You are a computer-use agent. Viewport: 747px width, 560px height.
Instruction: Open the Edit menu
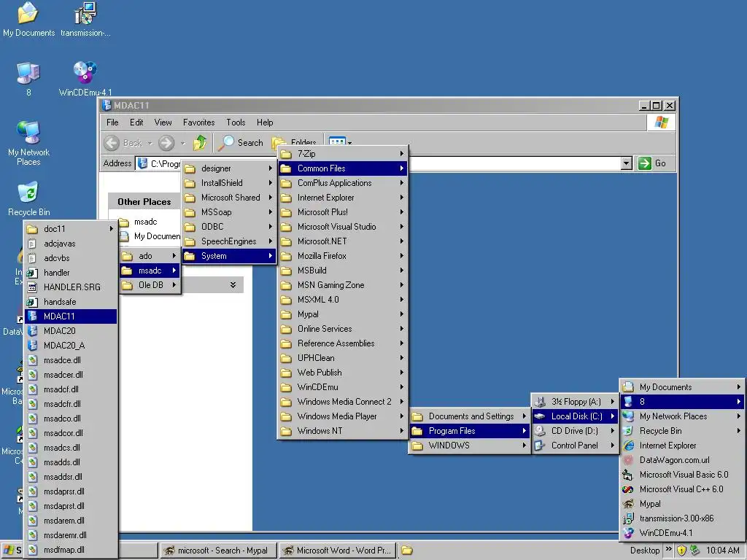pos(136,122)
